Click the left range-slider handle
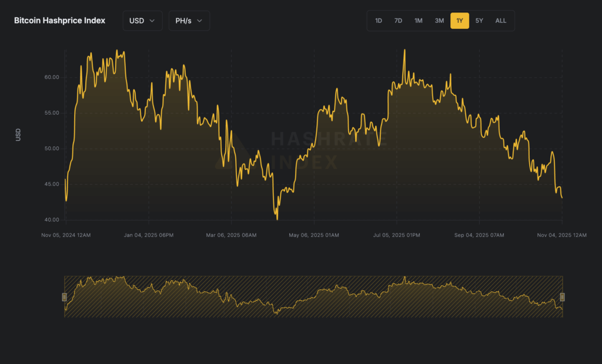 [65, 297]
